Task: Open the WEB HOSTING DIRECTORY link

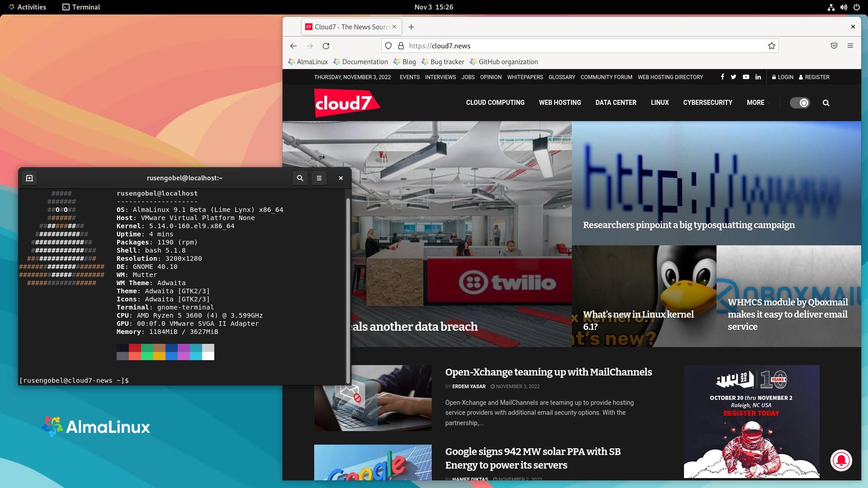Action: pos(670,77)
